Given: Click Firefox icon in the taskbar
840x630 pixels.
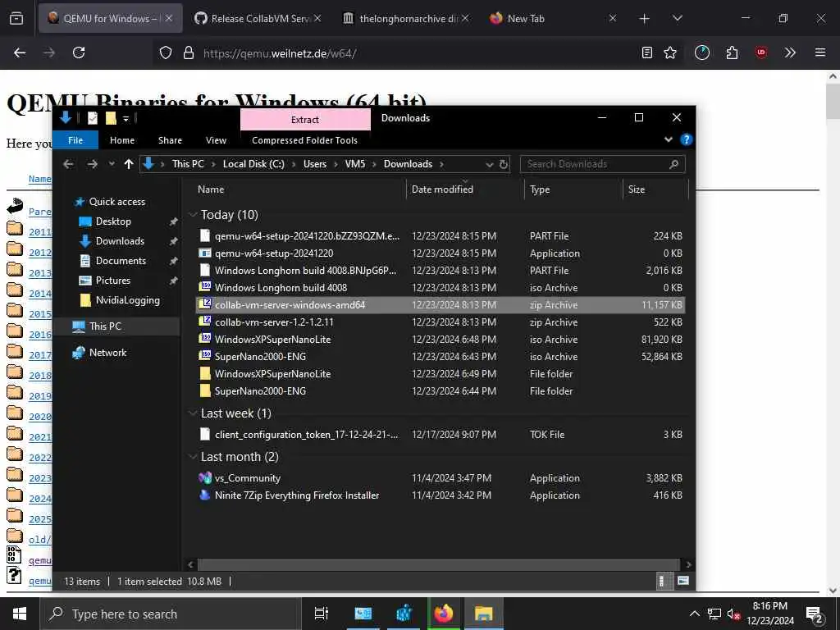Looking at the screenshot, I should (x=444, y=614).
